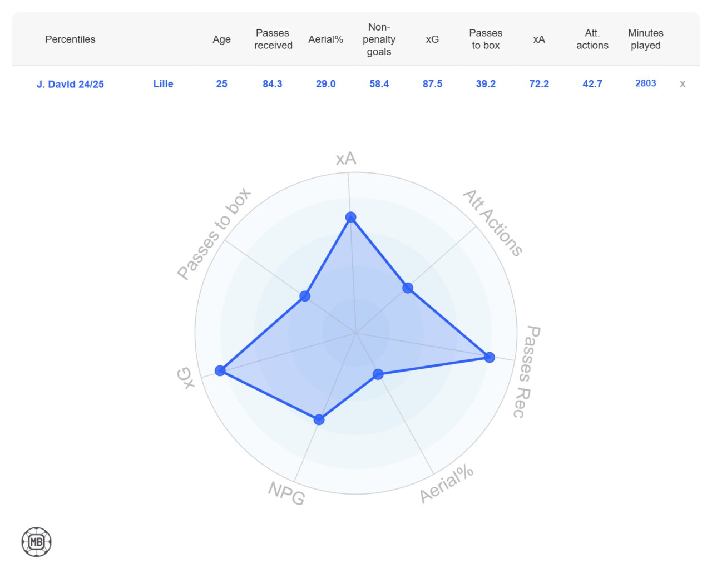Viewport: 712px width, 588px height.
Task: Select the NPG radar data point
Action: tap(319, 419)
